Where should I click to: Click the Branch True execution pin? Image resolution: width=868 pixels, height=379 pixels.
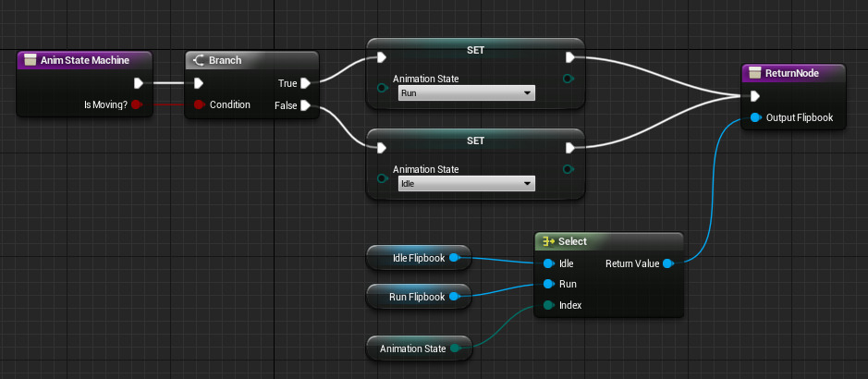305,83
